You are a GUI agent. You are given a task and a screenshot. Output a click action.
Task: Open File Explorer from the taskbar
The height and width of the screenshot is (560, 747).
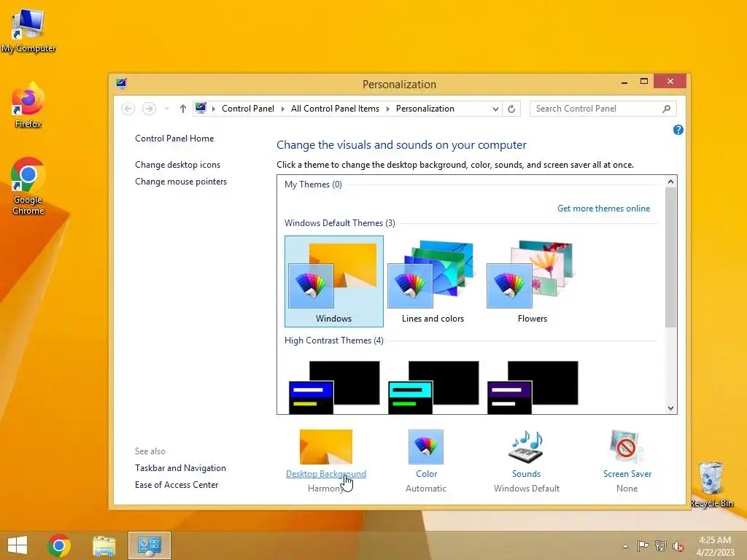(104, 545)
